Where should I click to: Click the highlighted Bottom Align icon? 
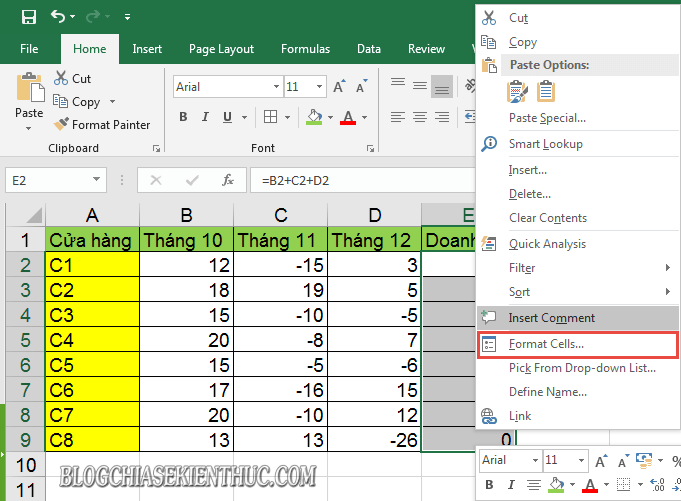(x=442, y=86)
